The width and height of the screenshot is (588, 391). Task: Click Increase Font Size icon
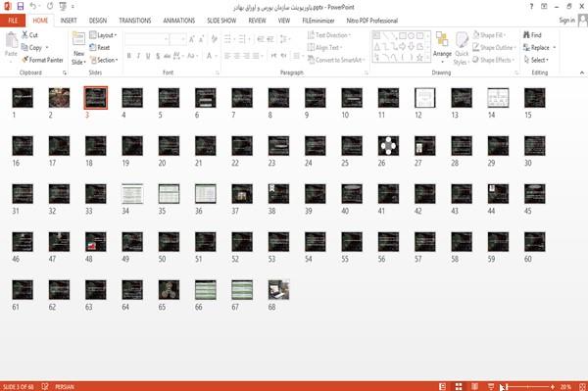pyautogui.click(x=192, y=39)
